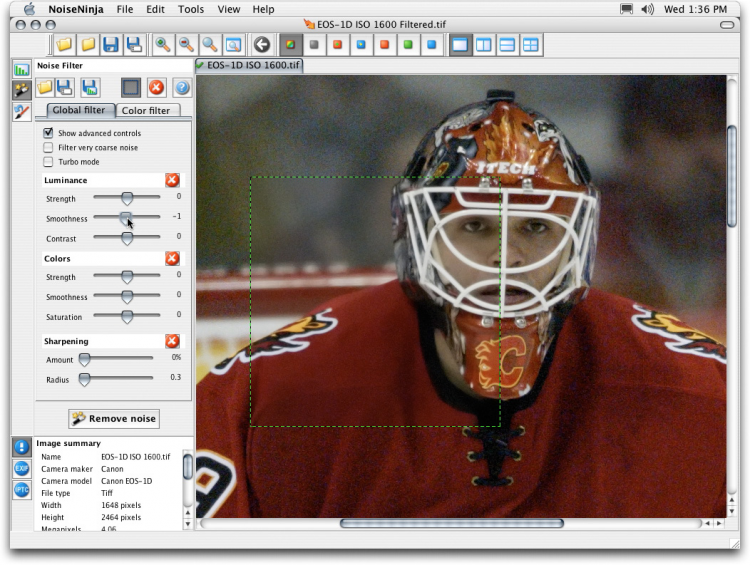
Task: Choose the side-by-side split view icon
Action: (x=483, y=45)
